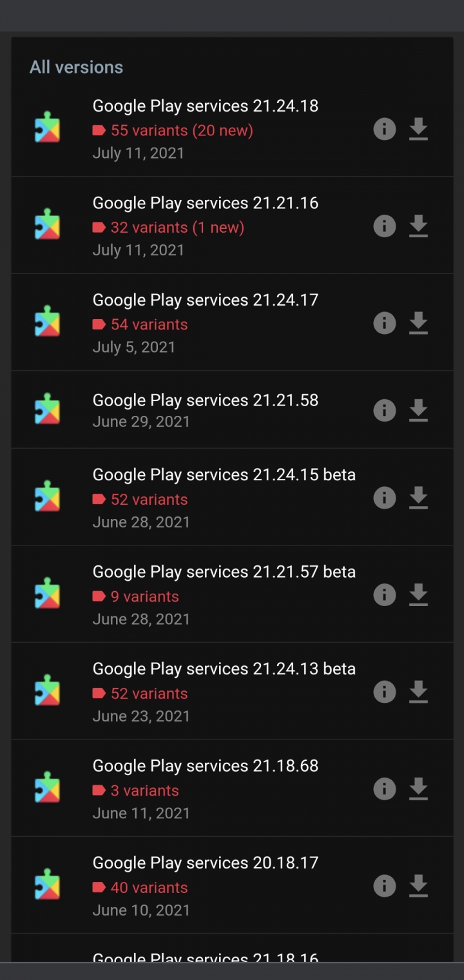The width and height of the screenshot is (464, 980).
Task: Download Google Play services 21.24.13 beta
Action: [x=419, y=692]
